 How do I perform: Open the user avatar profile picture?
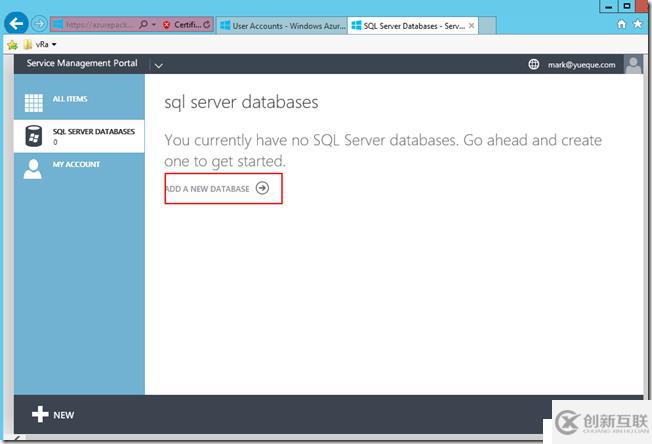click(633, 64)
